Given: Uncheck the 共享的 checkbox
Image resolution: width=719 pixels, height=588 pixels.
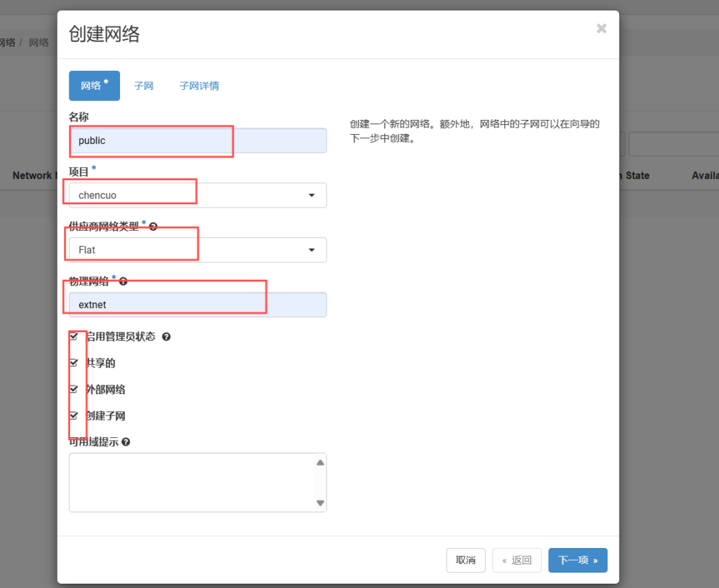Looking at the screenshot, I should pyautogui.click(x=74, y=363).
